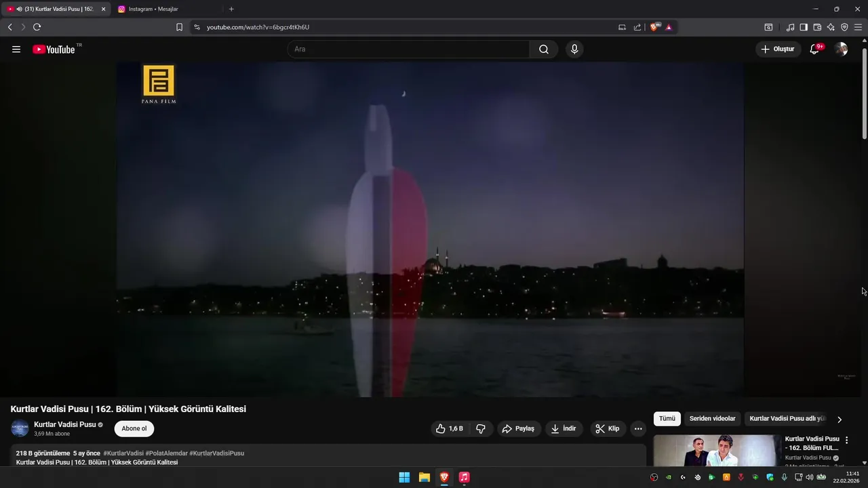Click the browser address bar URL

[x=258, y=27]
